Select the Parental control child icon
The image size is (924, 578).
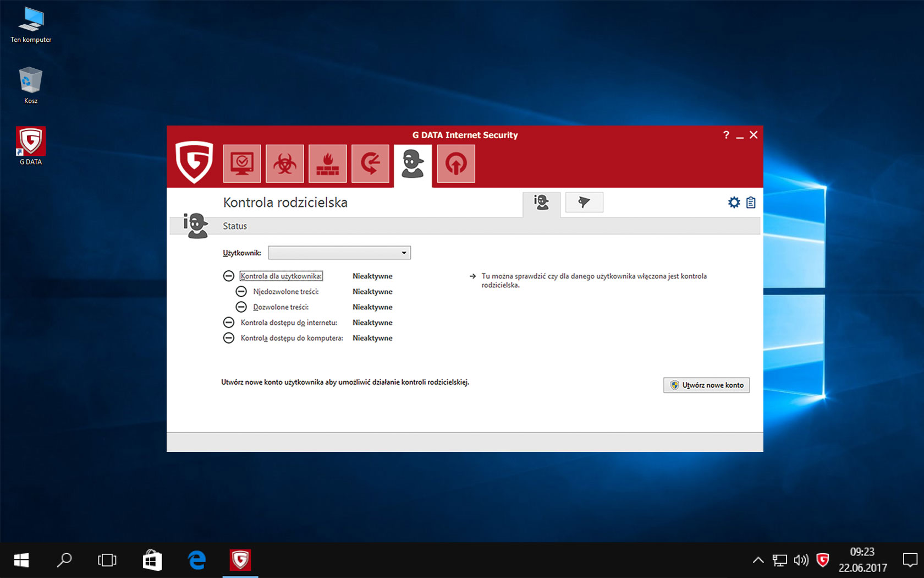[413, 165]
